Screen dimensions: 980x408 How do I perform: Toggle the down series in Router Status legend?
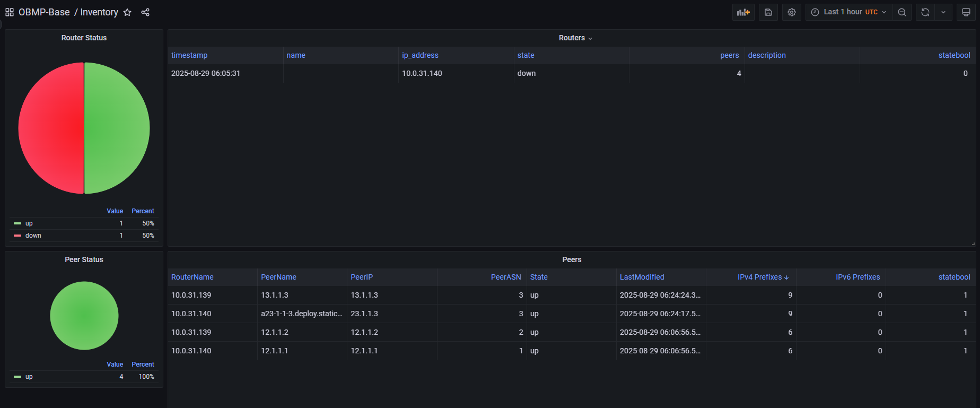point(33,236)
